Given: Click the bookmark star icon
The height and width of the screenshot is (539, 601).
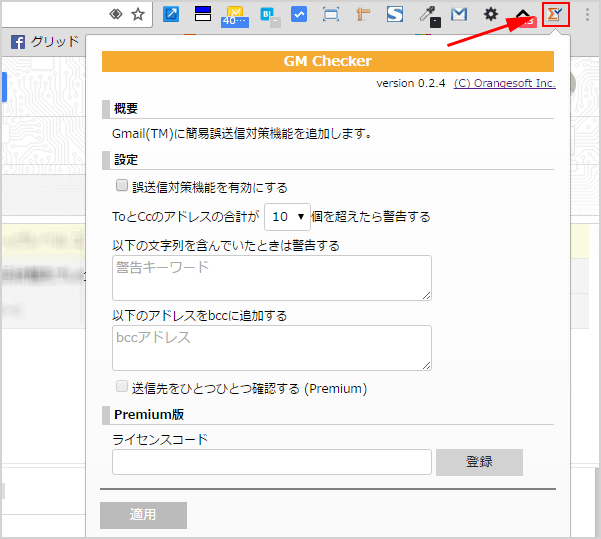Looking at the screenshot, I should pyautogui.click(x=138, y=15).
